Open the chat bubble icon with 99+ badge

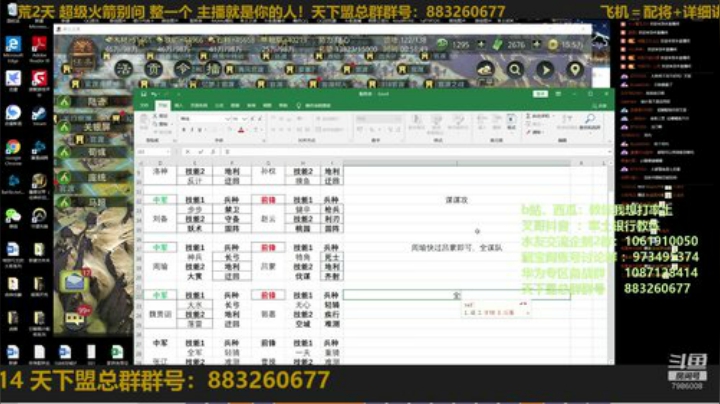tap(76, 318)
